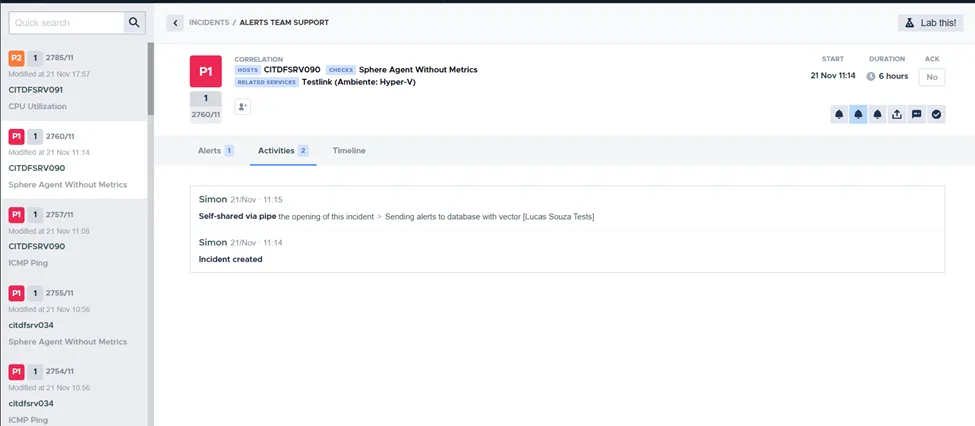975x426 pixels.
Task: Open the comment speech-bubble icon
Action: click(x=917, y=114)
